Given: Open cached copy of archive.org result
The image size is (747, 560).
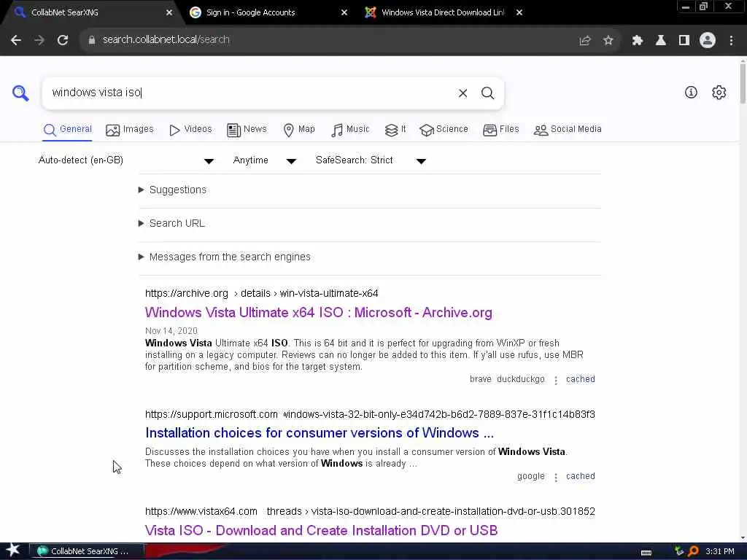Looking at the screenshot, I should coord(580,379).
